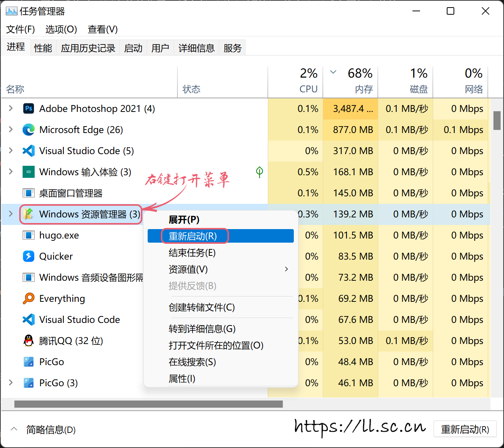504x448 pixels.
Task: Click the horizontal scrollbar thumb
Action: 148,404
